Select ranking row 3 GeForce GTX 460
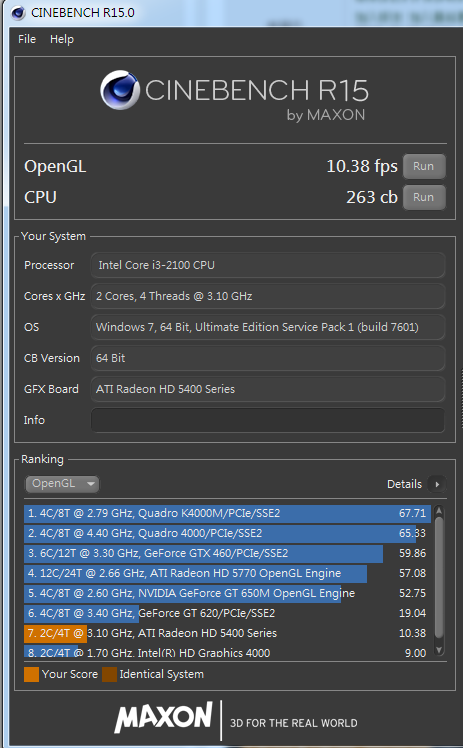Image resolution: width=463 pixels, height=748 pixels. click(227, 553)
